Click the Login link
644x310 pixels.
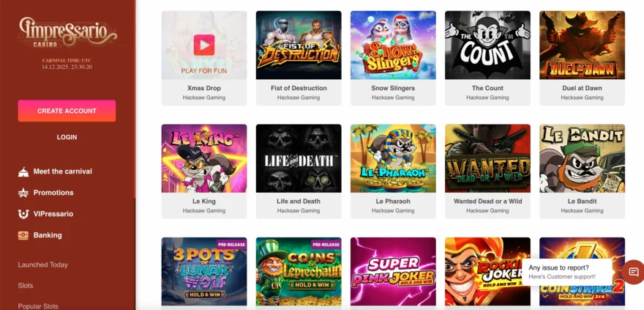coord(67,137)
